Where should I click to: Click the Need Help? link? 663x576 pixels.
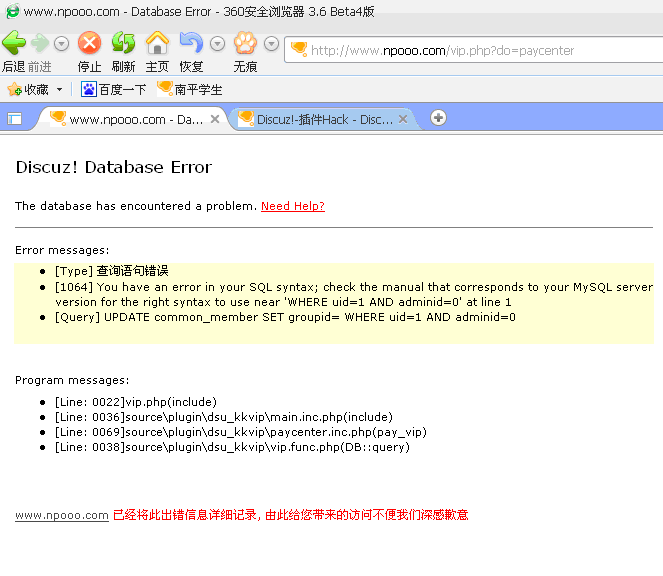pos(293,206)
